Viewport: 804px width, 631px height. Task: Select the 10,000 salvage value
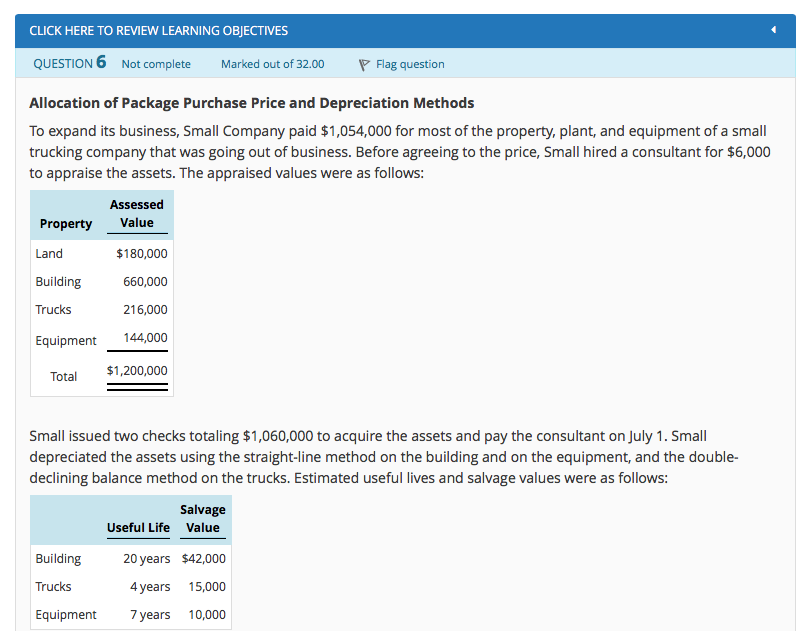207,615
